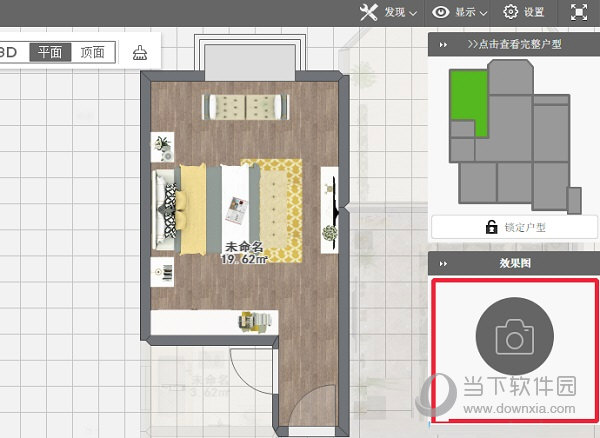This screenshot has width=600, height=438.
Task: Collapse the 效果图 panel
Action: tap(443, 264)
